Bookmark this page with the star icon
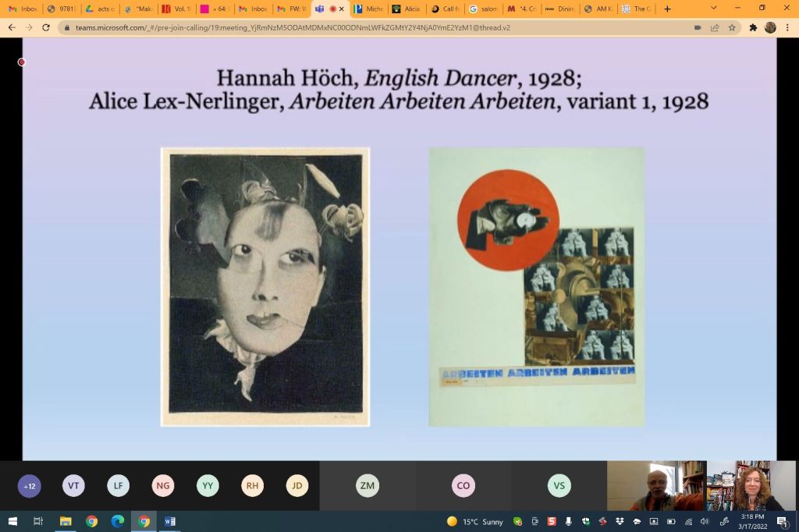Screen dimensions: 799x532 pos(732,27)
